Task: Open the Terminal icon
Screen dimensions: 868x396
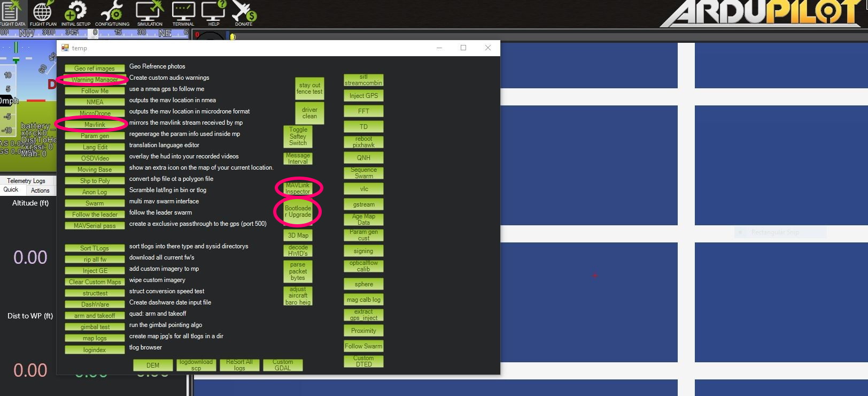Action: point(183,13)
